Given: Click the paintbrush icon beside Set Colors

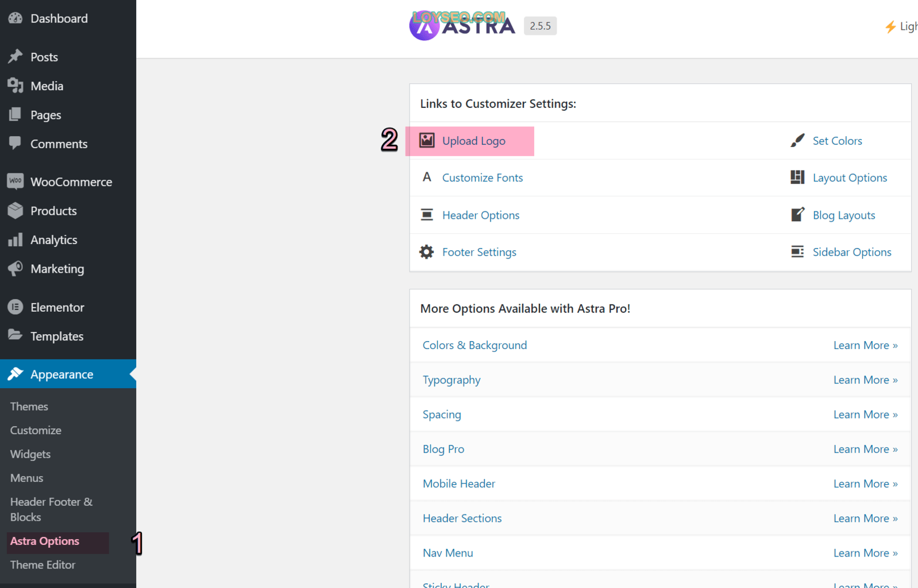Looking at the screenshot, I should click(797, 141).
